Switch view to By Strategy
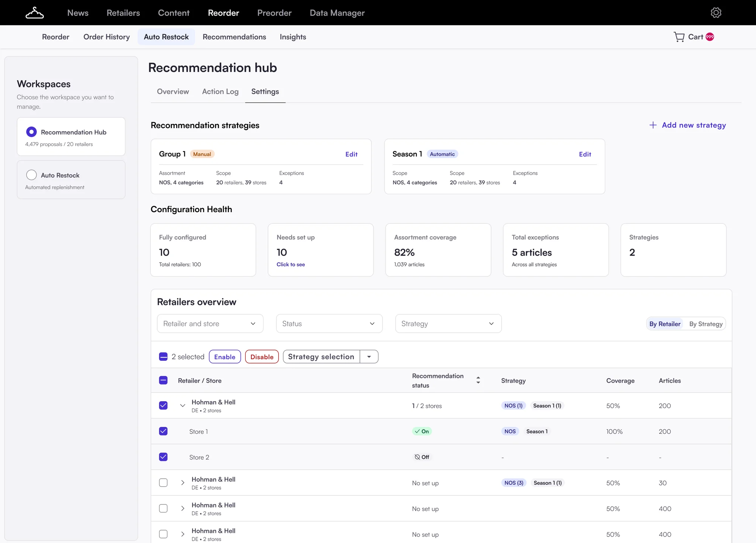 coord(706,324)
